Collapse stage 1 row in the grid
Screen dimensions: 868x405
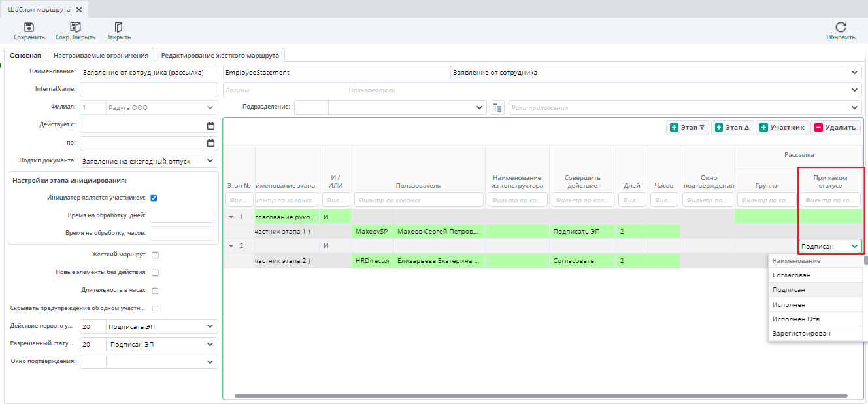[230, 217]
